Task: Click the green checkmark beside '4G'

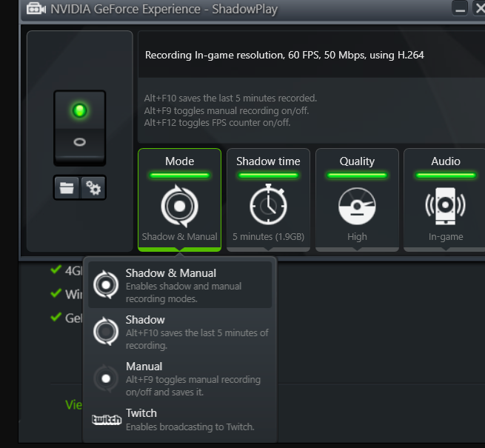Action: click(x=56, y=270)
